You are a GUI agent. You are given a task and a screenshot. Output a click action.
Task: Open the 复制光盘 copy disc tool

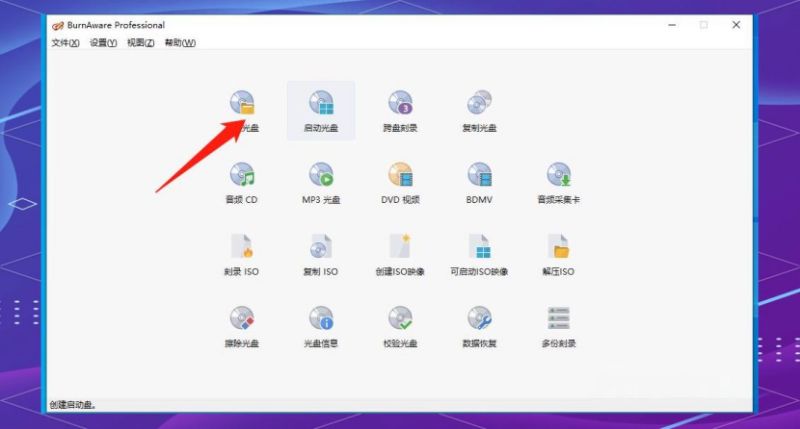coord(479,110)
